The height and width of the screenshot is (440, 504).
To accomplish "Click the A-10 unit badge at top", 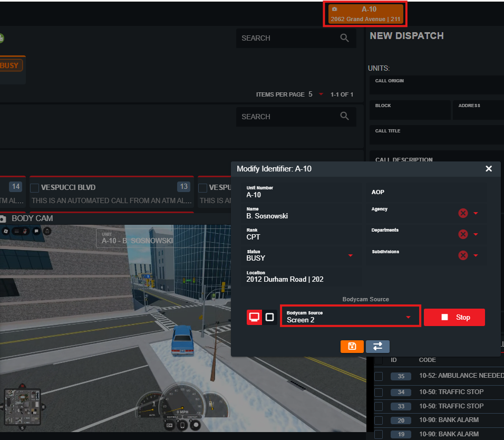I will (x=366, y=14).
